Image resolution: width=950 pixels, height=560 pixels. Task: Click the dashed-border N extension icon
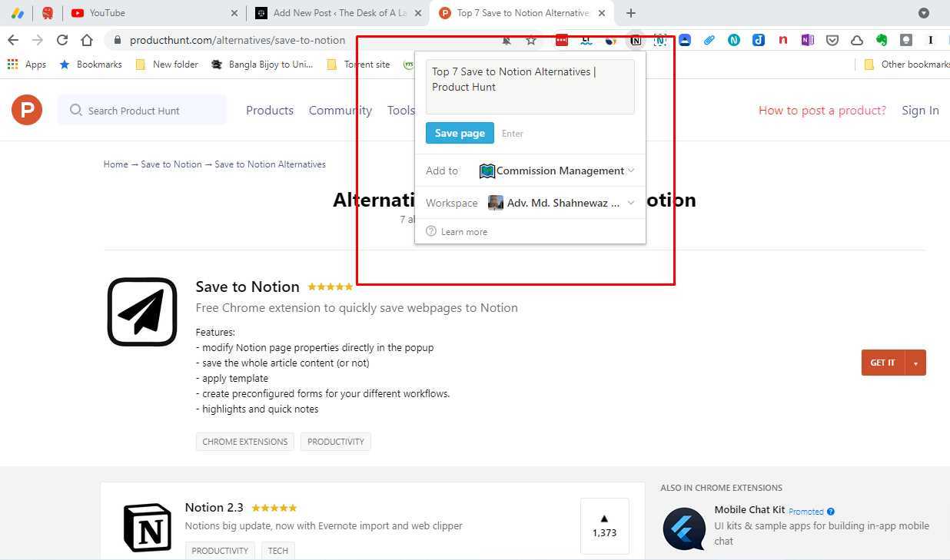point(660,40)
